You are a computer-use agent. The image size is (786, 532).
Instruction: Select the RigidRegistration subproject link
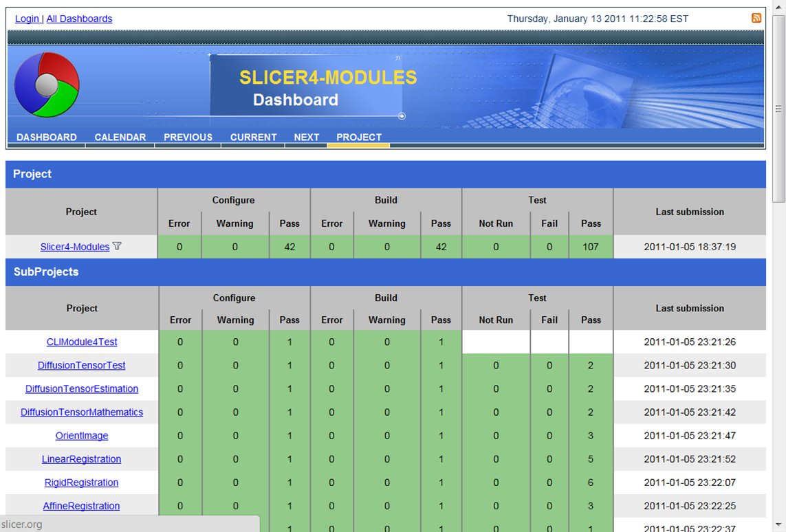[x=82, y=482]
